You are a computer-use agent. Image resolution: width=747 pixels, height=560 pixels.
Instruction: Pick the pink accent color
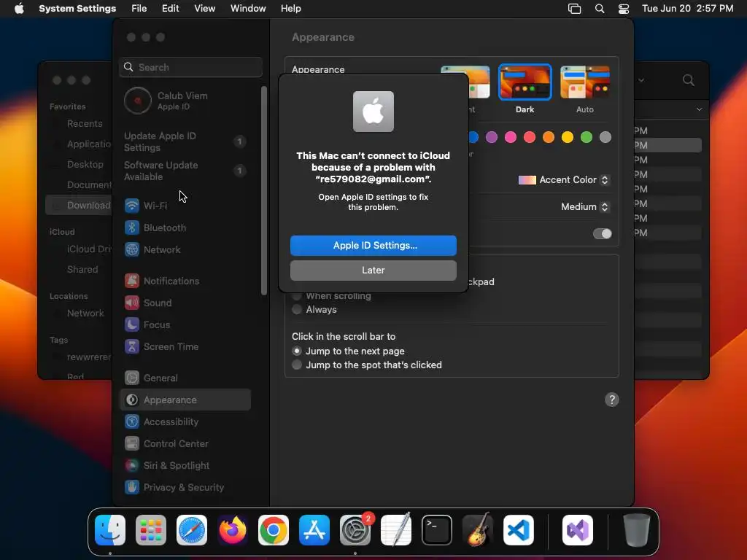click(x=511, y=138)
